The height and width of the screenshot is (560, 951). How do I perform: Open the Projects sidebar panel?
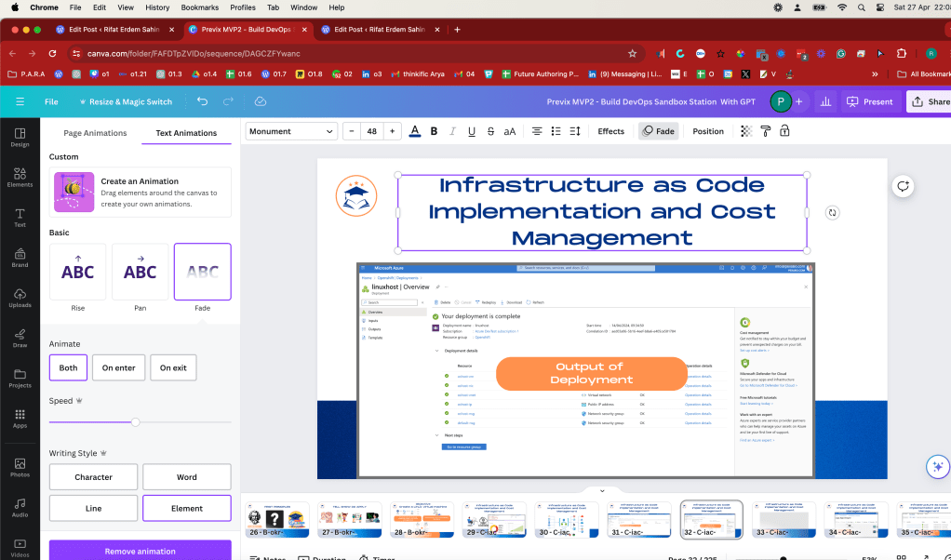[20, 379]
